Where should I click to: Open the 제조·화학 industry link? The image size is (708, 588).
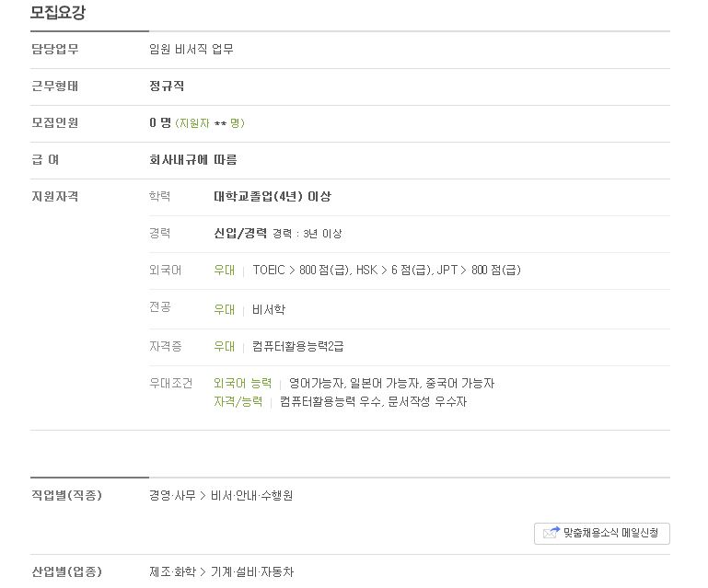click(x=172, y=571)
